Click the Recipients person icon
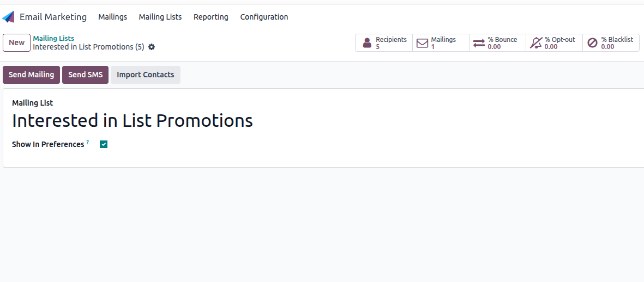 [x=367, y=43]
